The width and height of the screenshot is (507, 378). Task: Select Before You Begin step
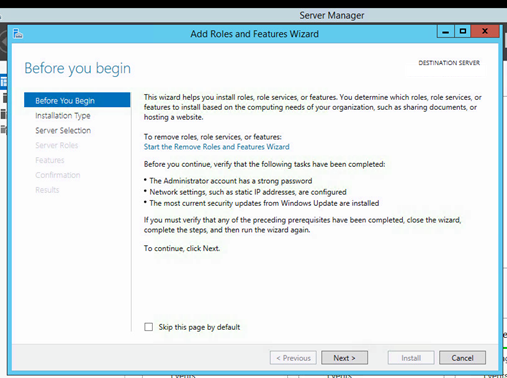pos(77,100)
